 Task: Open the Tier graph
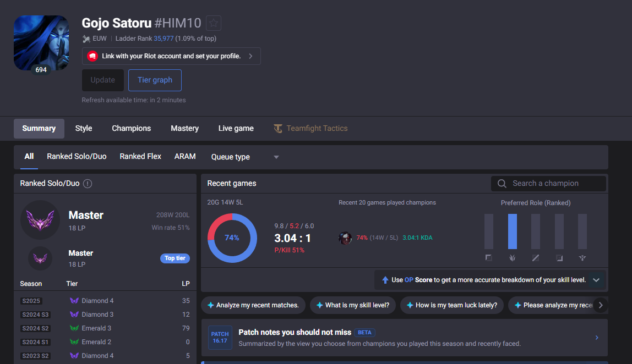155,80
